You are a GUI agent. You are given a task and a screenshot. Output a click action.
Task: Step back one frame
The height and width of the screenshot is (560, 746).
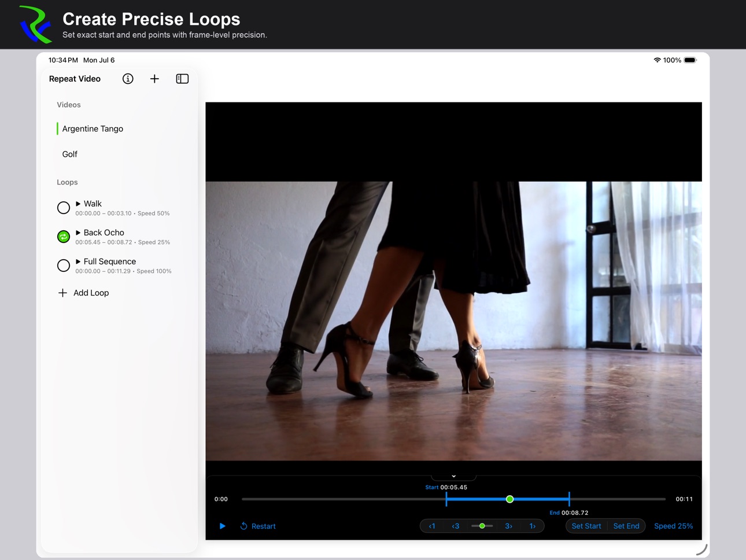point(432,526)
